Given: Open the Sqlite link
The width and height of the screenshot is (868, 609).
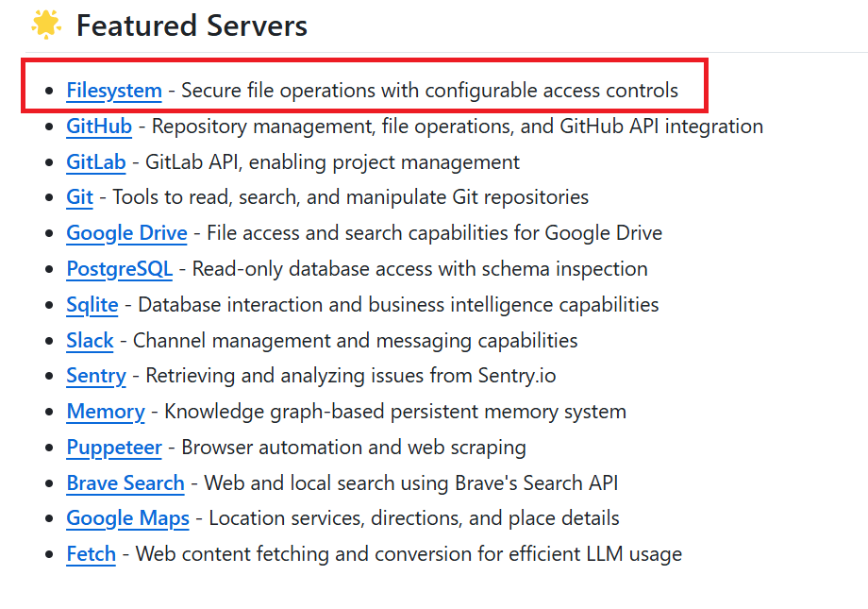Looking at the screenshot, I should (x=92, y=305).
